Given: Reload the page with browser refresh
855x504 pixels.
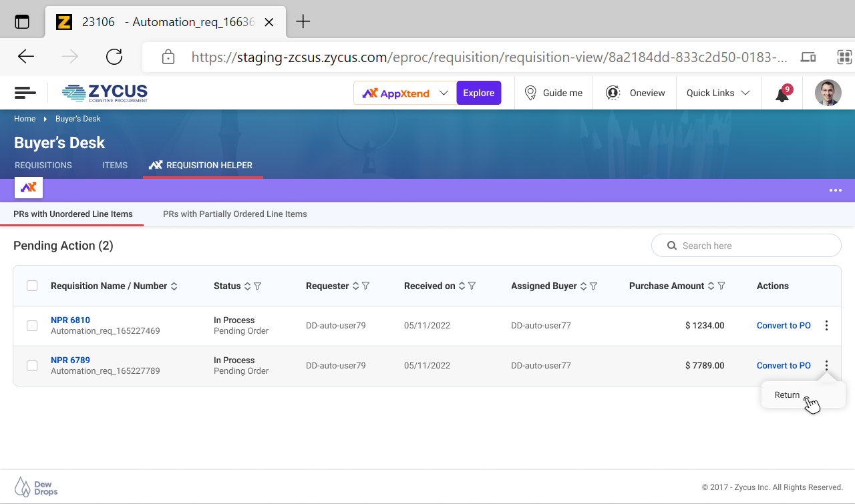Looking at the screenshot, I should tap(114, 57).
